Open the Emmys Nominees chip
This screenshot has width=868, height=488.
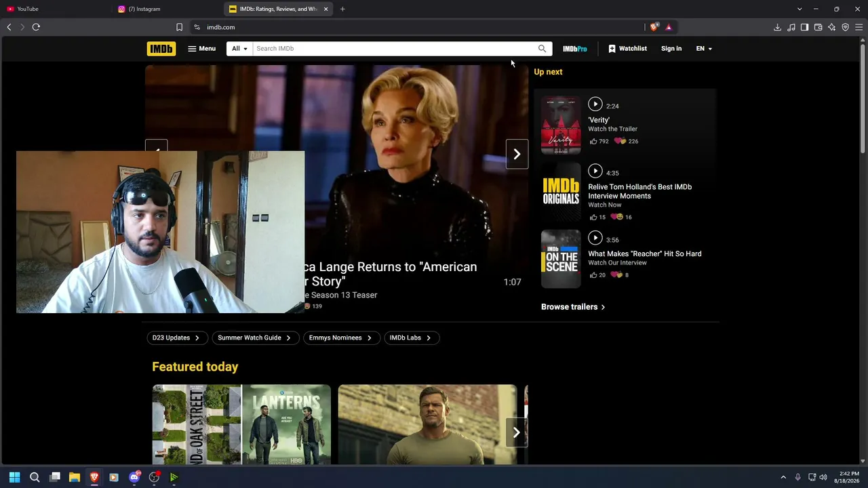(x=341, y=338)
